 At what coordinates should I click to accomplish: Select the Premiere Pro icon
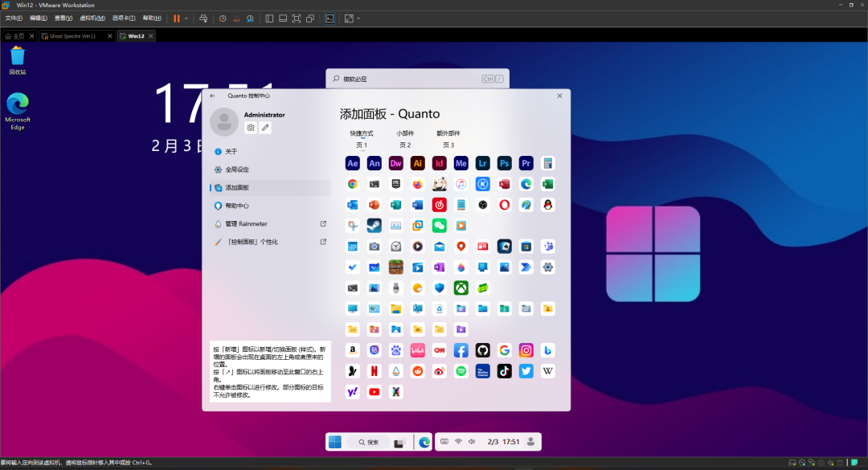coord(526,163)
